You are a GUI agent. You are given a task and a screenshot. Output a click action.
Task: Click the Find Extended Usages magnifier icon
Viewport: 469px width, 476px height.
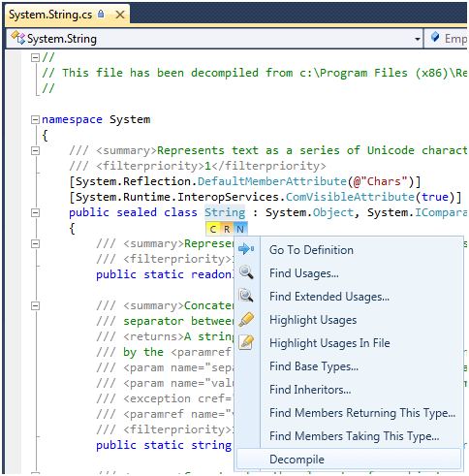coord(246,296)
